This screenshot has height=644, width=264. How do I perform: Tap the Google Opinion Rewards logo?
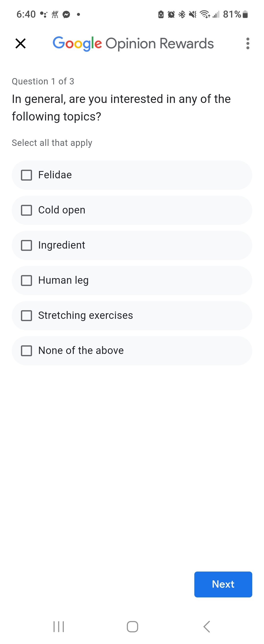click(x=133, y=43)
